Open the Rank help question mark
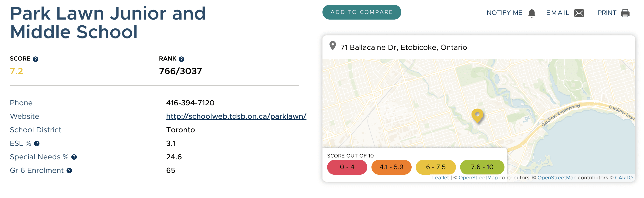644x198 pixels. click(182, 59)
